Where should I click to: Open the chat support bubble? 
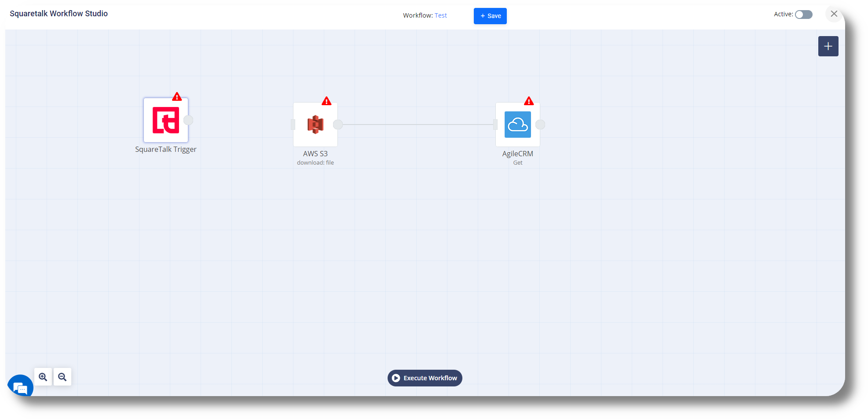click(x=20, y=386)
